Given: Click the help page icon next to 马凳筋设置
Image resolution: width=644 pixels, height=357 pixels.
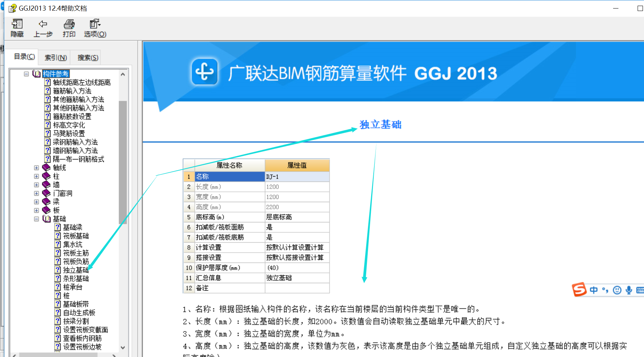Looking at the screenshot, I should pos(48,134).
